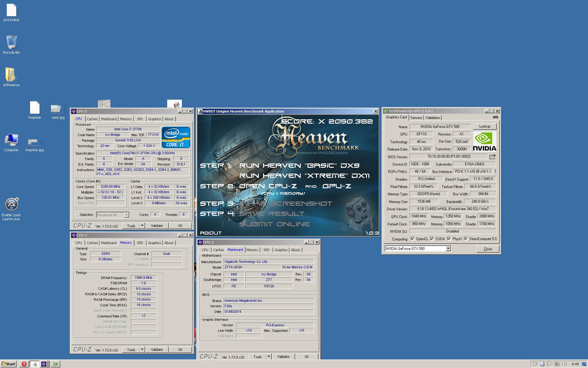This screenshot has width=588, height=368.
Task: Switch to SPD tab in top CPU-Z
Action: [x=140, y=119]
